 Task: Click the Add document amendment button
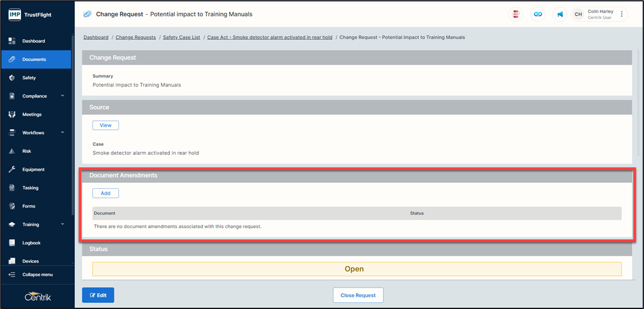106,193
